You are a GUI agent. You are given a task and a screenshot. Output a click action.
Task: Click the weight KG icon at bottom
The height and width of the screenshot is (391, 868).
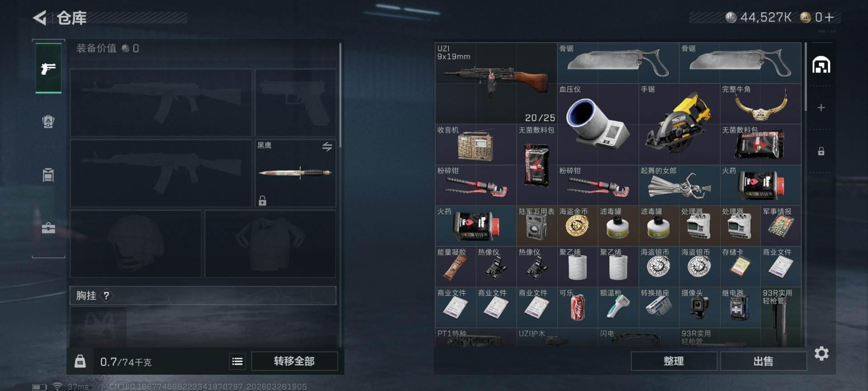coord(80,361)
